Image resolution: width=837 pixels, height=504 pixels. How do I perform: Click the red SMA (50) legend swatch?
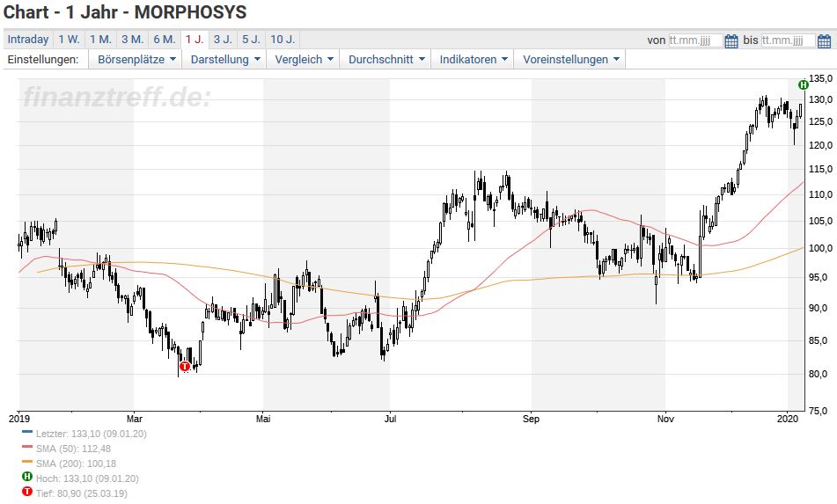[x=27, y=447]
